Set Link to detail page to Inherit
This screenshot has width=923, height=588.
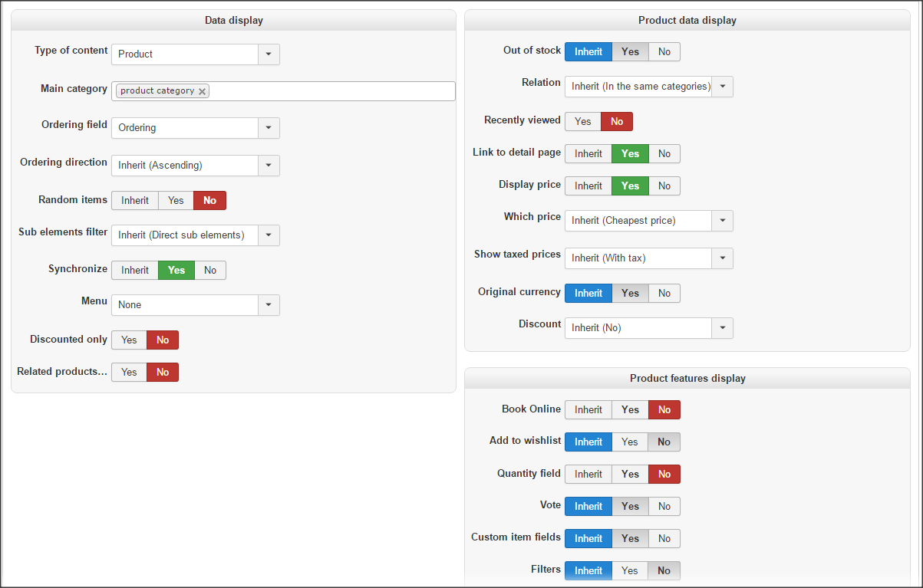(588, 154)
